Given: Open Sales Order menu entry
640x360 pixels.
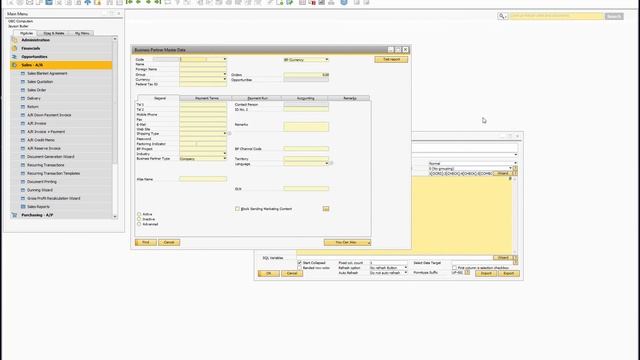Looking at the screenshot, I should (x=36, y=90).
